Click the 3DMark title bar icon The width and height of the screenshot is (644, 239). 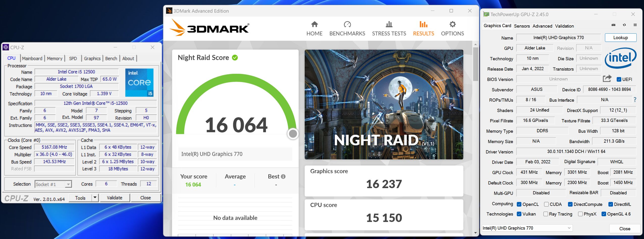[x=169, y=11]
